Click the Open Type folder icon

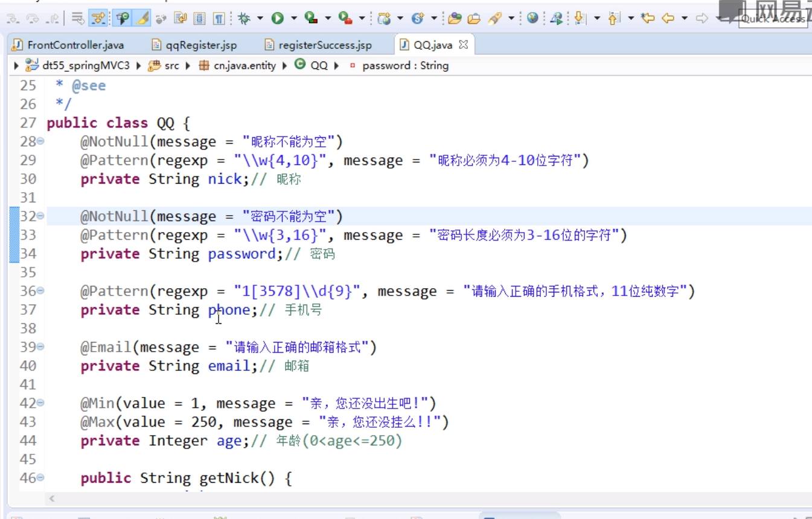(455, 19)
